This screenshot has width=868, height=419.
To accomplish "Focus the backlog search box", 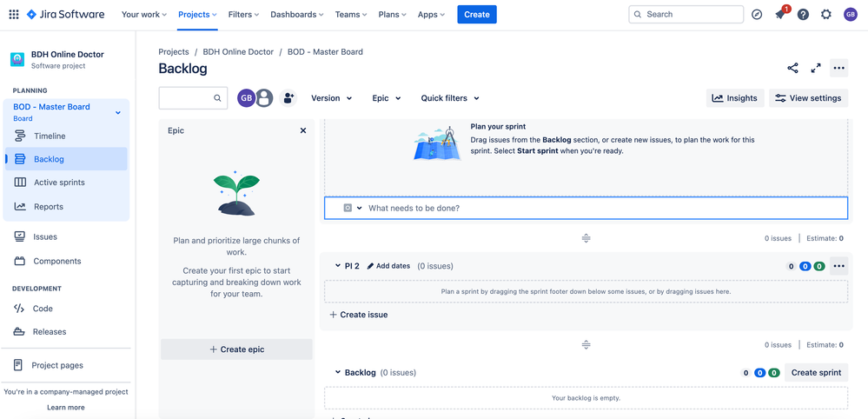I will tap(193, 98).
